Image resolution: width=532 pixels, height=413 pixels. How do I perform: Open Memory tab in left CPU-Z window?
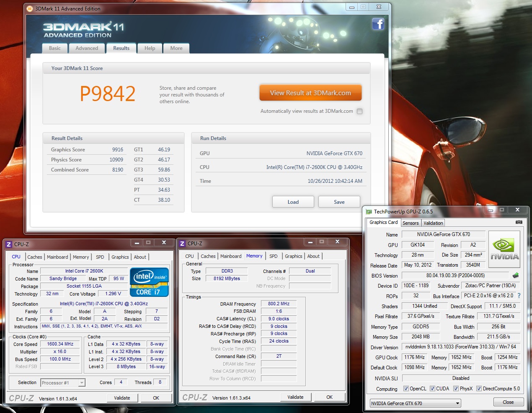[x=81, y=257]
